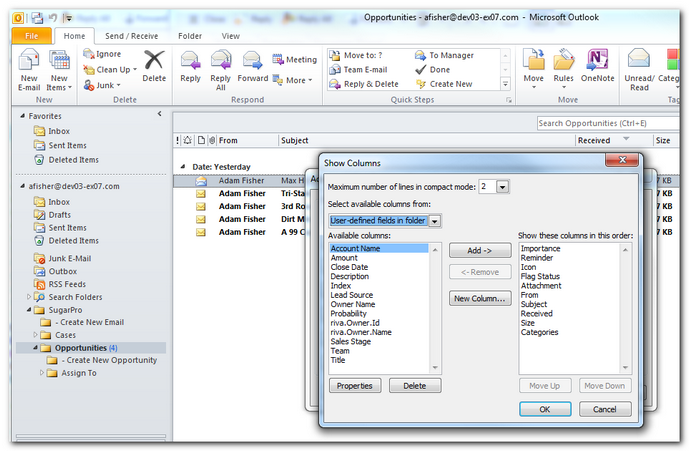Viewport: 689px width, 451px height.
Task: Open the Outbox folder
Action: pos(62,271)
